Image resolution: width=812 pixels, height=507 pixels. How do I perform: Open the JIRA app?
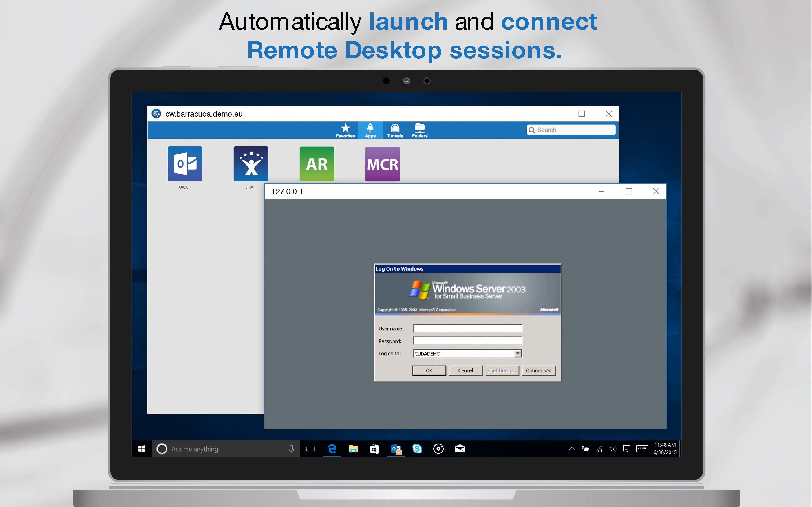pyautogui.click(x=251, y=164)
